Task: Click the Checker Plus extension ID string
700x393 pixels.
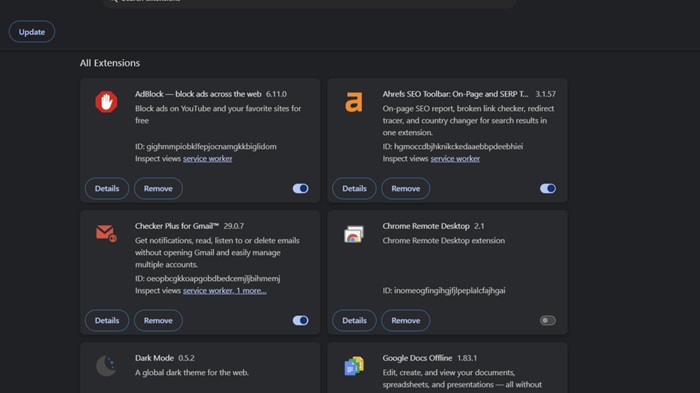Action: click(208, 278)
